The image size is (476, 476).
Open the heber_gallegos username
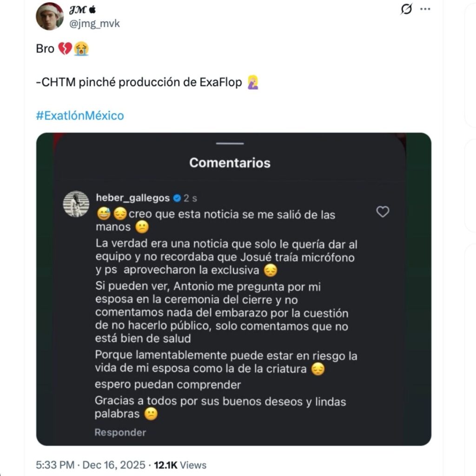click(132, 198)
